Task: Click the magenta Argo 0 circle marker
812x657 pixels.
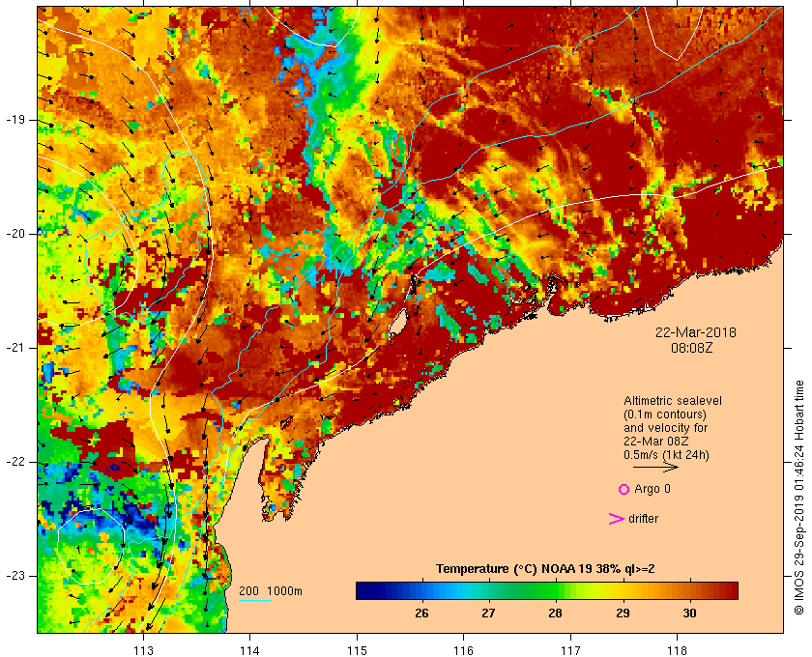Action: [623, 489]
